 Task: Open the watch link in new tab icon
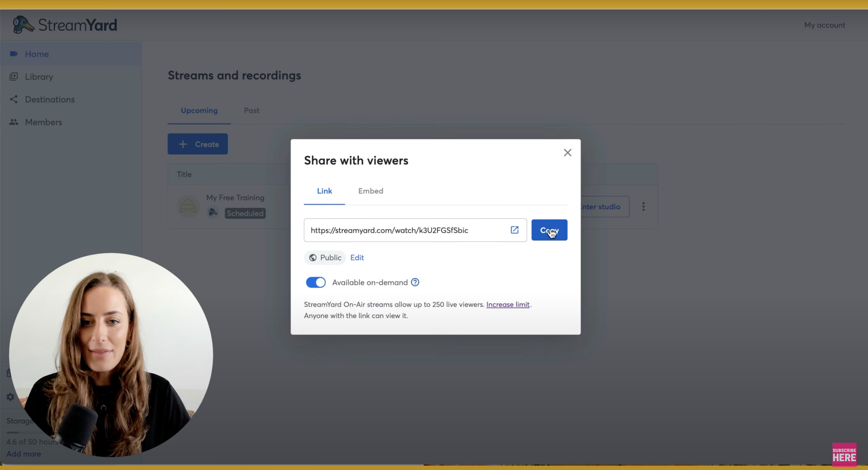[x=514, y=230]
